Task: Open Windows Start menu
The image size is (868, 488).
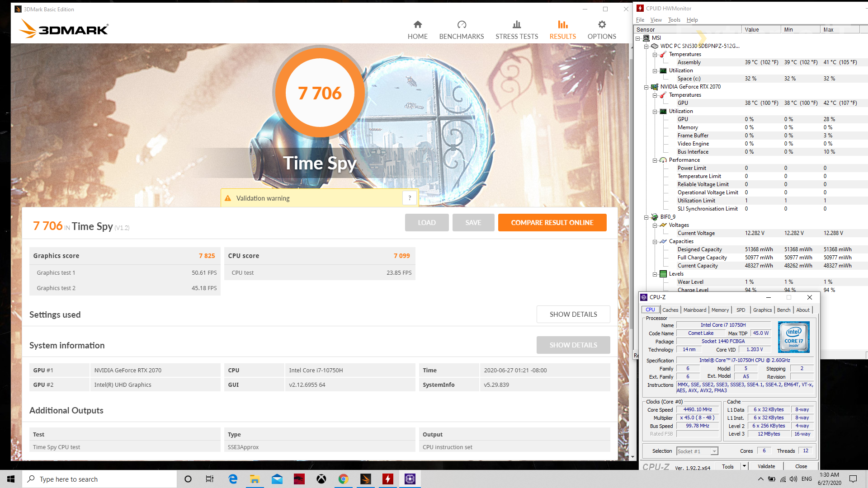Action: pos(11,479)
